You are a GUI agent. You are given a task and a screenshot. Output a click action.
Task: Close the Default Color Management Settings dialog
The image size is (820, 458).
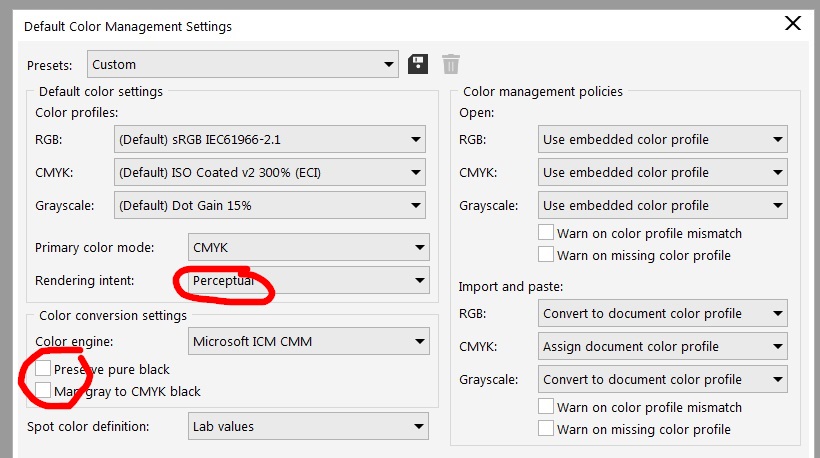[x=793, y=23]
